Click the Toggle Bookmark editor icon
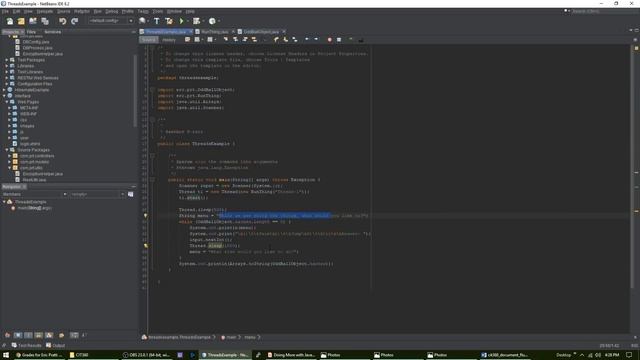Viewport: 640px width, 360px height. [295, 40]
